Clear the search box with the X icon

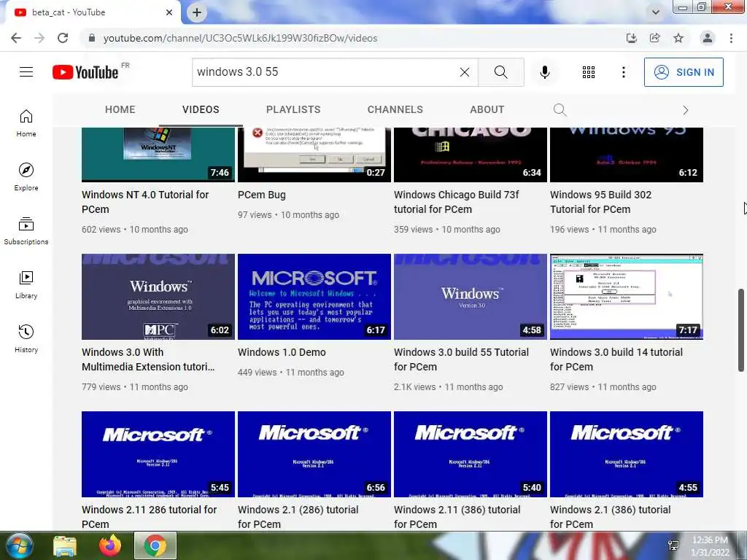(x=465, y=72)
